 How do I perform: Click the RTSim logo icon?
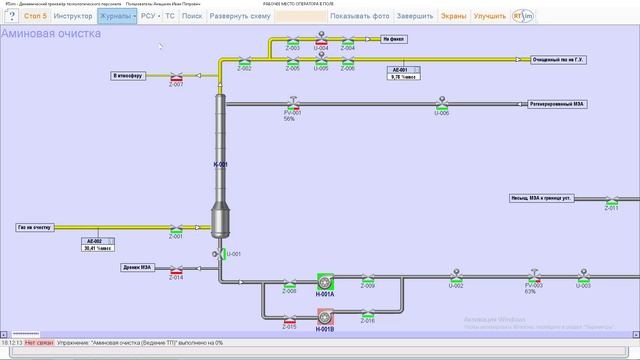pos(523,16)
